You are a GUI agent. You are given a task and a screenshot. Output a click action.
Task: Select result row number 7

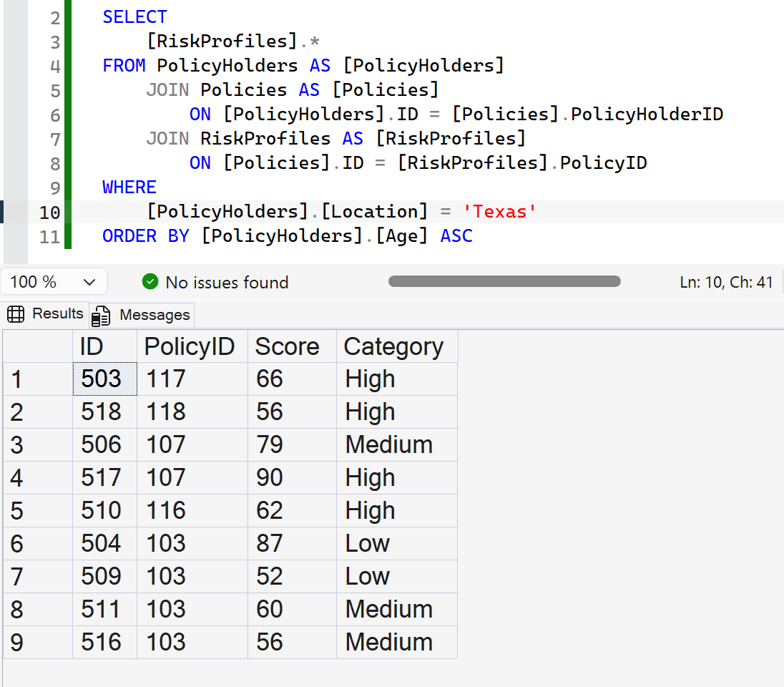[38, 576]
